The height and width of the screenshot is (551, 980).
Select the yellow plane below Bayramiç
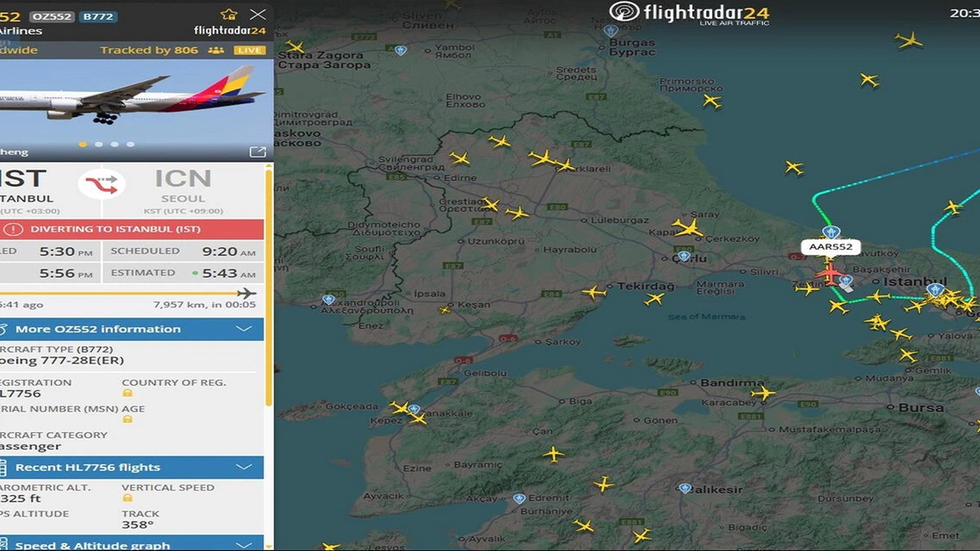click(554, 455)
